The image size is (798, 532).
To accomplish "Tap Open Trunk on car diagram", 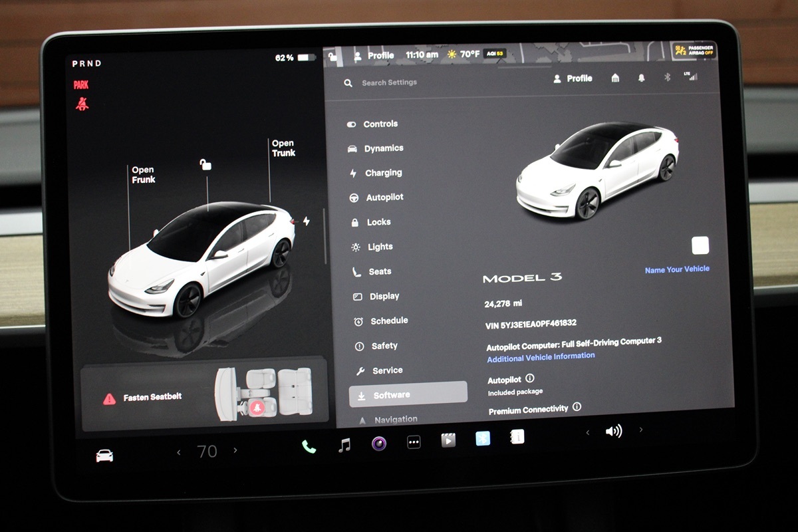I will pos(283,148).
